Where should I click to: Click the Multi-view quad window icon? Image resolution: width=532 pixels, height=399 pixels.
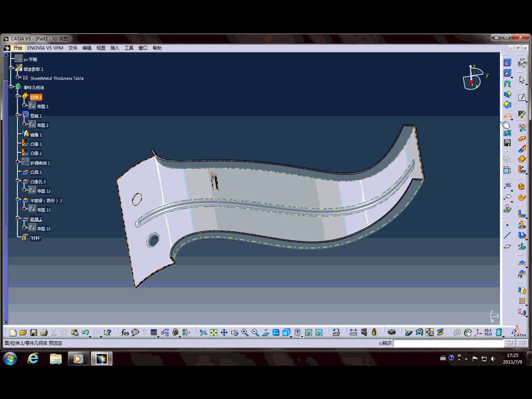pos(276,332)
